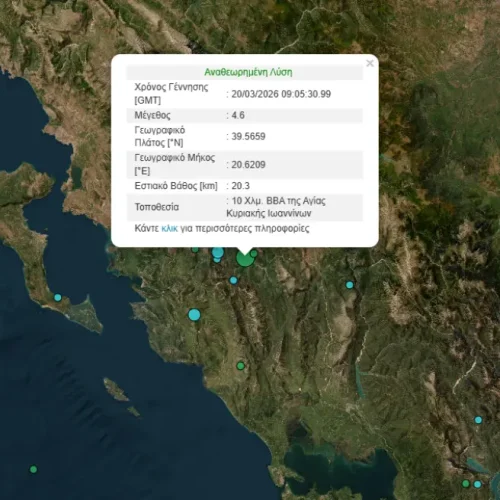Screen dimensions: 500x500
Task: Click the location text Αγίας Κυριακής Ιωαννίνων
Action: coord(276,207)
